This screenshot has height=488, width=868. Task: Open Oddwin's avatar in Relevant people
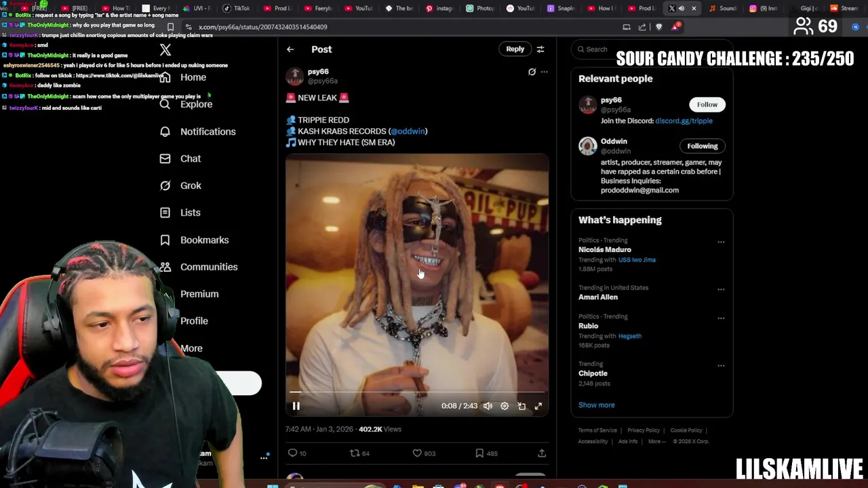[587, 146]
